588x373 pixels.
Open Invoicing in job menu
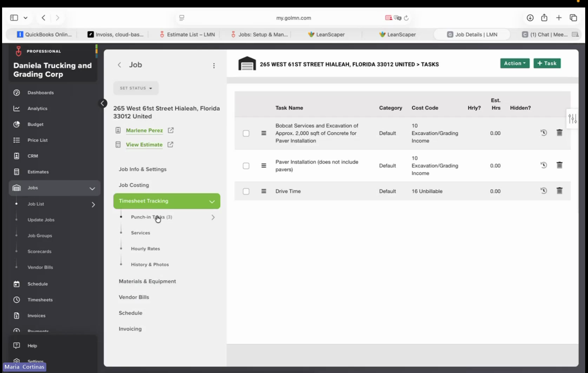(130, 329)
